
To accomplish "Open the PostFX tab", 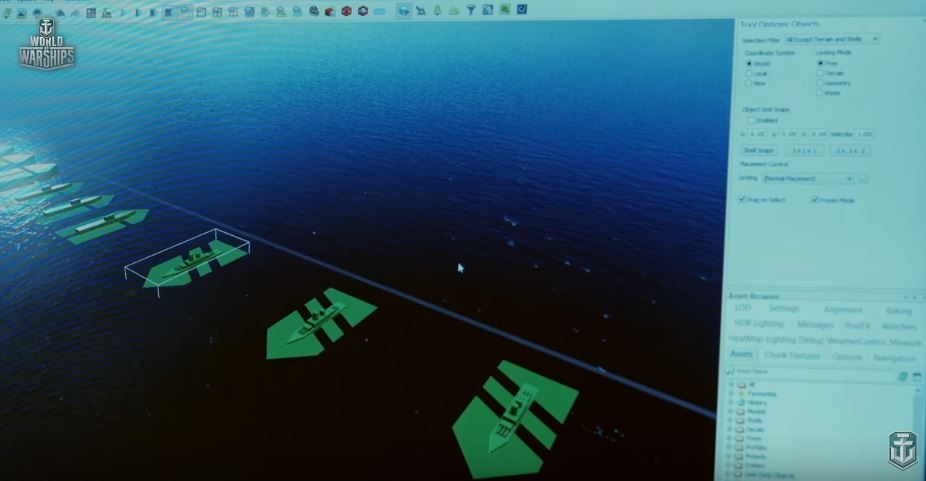I will point(857,326).
